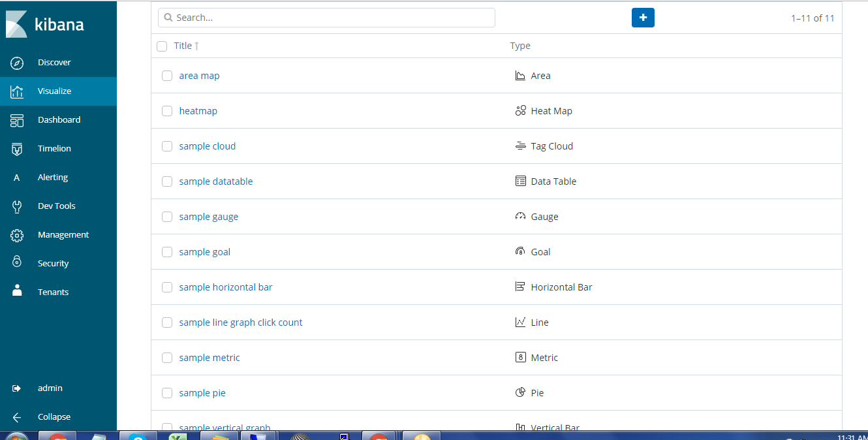Open the sample pie link

pyautogui.click(x=202, y=393)
